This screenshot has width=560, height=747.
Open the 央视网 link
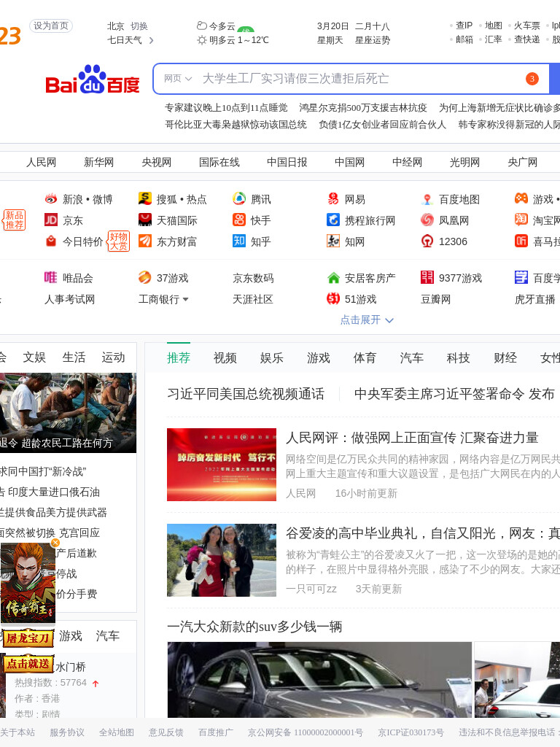pos(156,163)
